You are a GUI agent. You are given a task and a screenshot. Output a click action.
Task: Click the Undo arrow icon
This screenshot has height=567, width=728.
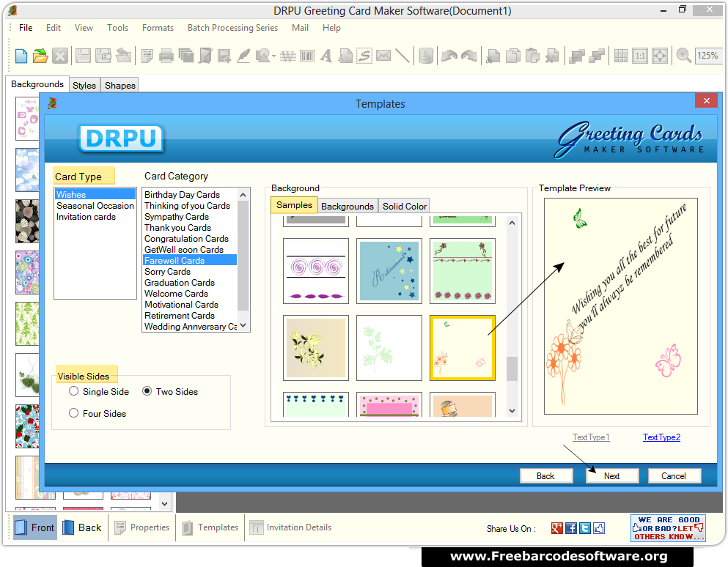449,56
